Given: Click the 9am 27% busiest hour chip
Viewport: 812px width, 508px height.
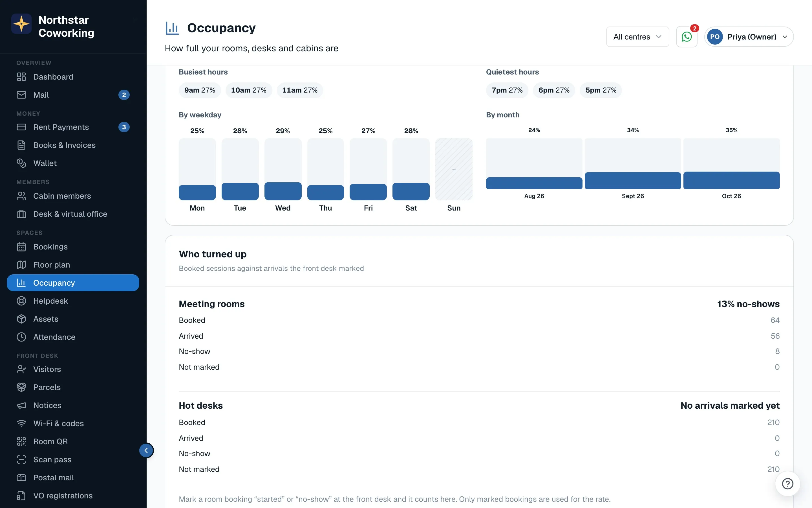Looking at the screenshot, I should click(x=200, y=90).
